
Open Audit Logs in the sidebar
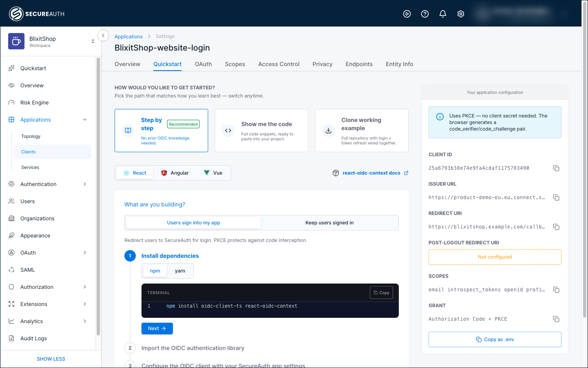tap(48, 338)
